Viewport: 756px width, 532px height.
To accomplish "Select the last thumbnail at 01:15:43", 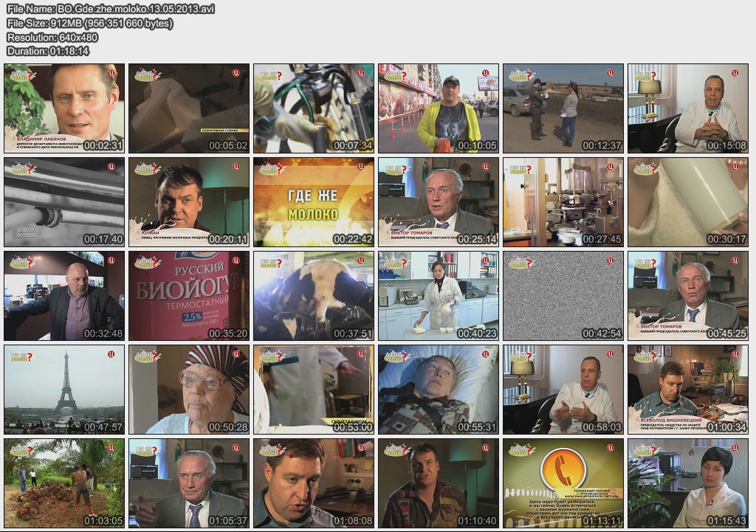I will click(688, 483).
